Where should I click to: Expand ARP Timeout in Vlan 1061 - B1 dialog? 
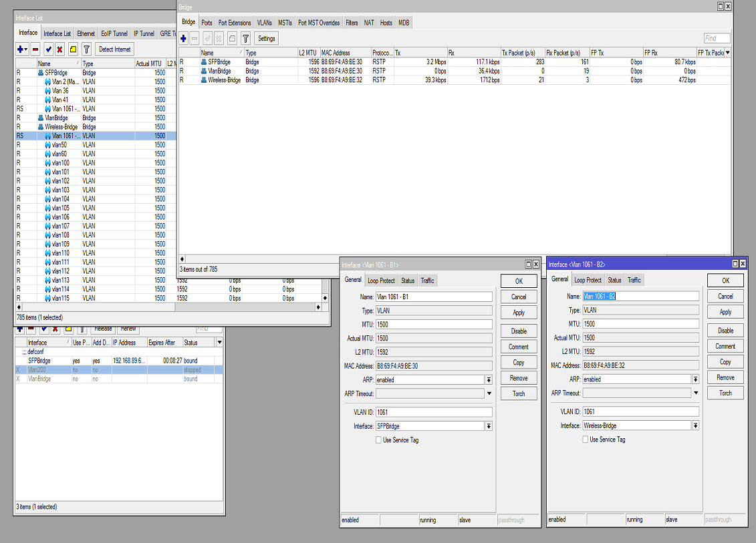(x=489, y=393)
